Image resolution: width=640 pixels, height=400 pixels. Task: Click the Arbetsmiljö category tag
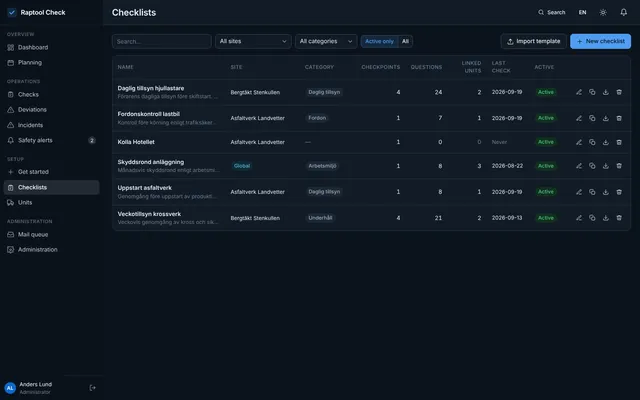[322, 166]
